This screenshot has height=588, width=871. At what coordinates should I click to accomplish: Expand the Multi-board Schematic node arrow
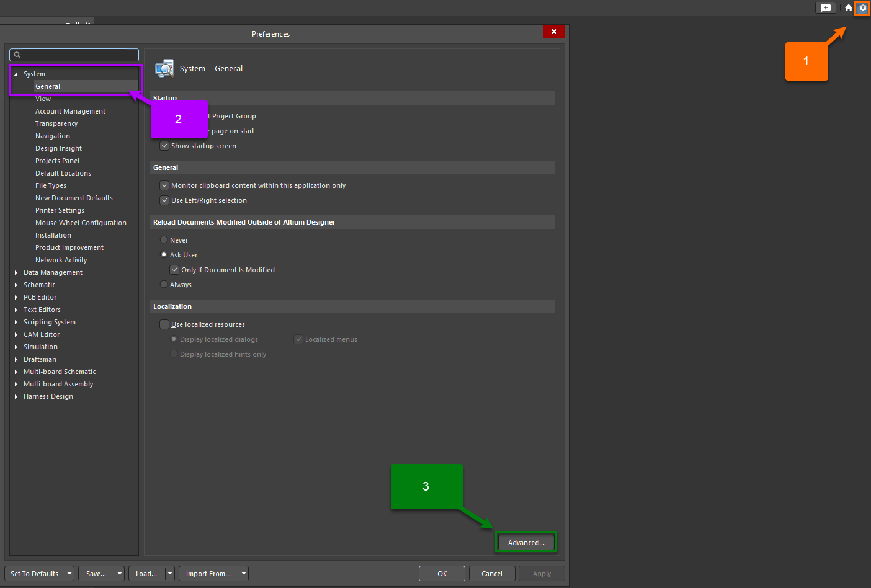click(x=16, y=372)
